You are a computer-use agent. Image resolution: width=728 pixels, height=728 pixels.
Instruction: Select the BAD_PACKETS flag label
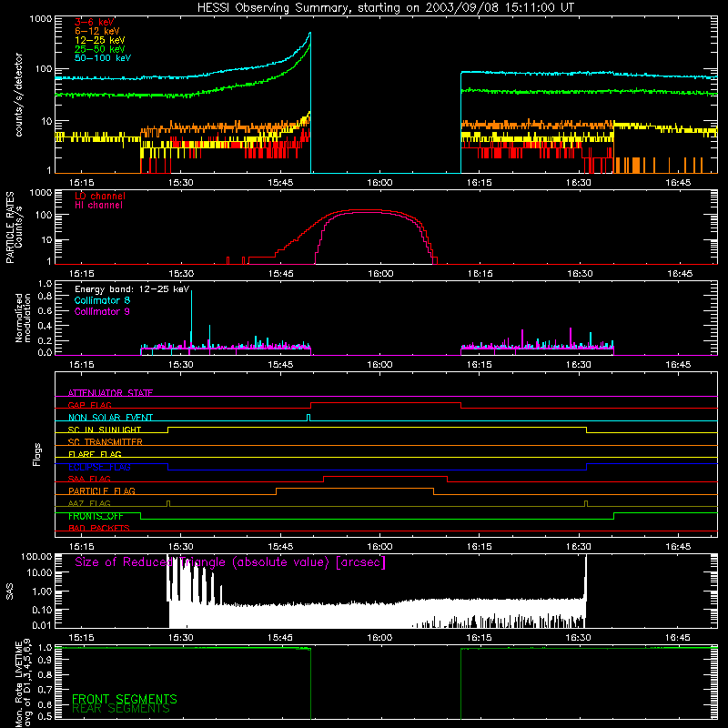(x=99, y=528)
